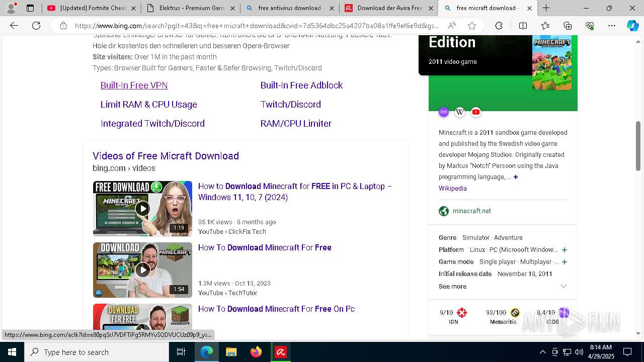Viewport: 644px width, 362px height.
Task: Open Task View on the taskbar
Action: (x=181, y=352)
